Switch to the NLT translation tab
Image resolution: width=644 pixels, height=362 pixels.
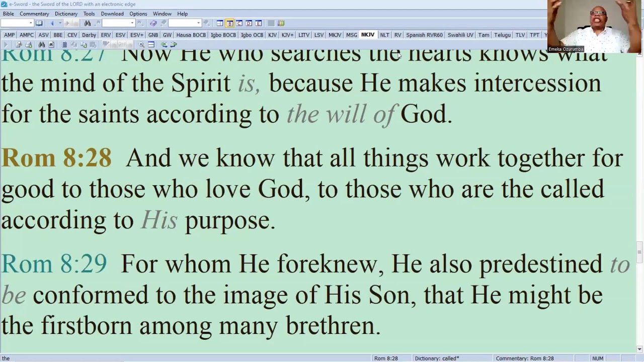[384, 35]
